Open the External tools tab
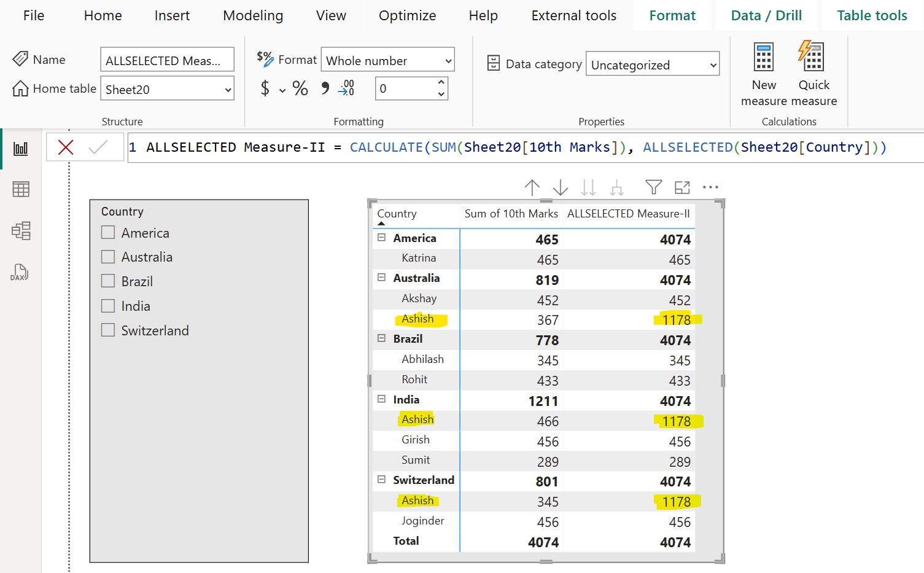924x573 pixels. click(x=573, y=15)
